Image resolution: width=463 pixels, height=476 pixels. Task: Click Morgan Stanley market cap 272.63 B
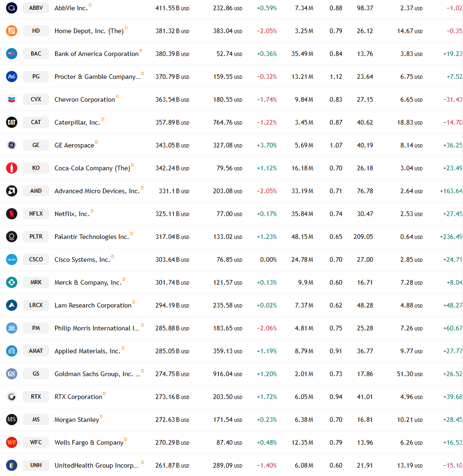[x=172, y=420]
